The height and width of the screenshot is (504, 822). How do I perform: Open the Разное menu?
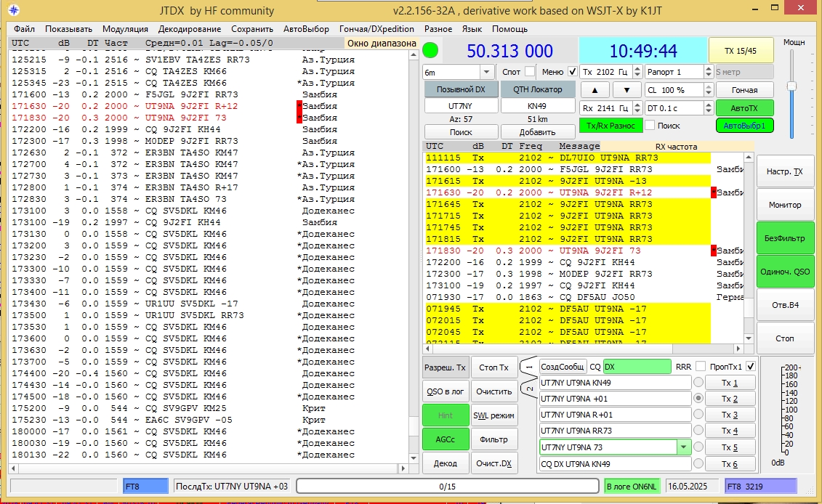tap(438, 29)
